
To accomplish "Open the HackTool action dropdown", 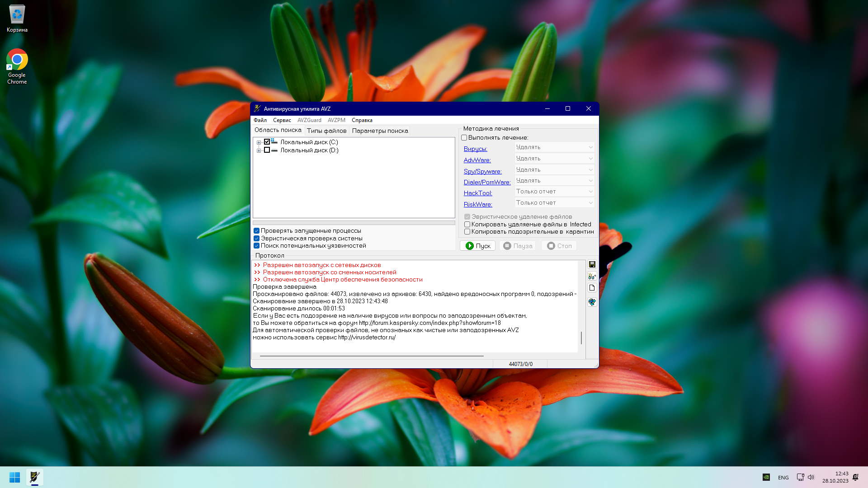I will click(554, 192).
